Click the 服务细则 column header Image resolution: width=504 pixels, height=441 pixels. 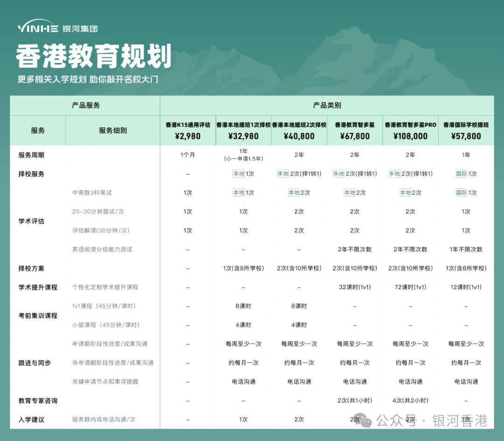pos(113,130)
